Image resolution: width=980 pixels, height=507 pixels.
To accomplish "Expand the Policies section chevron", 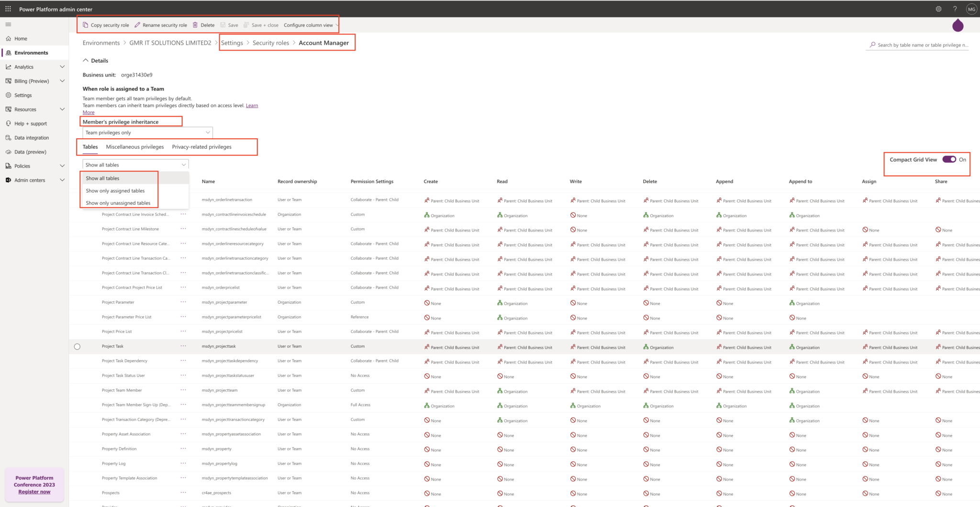I will (x=62, y=166).
